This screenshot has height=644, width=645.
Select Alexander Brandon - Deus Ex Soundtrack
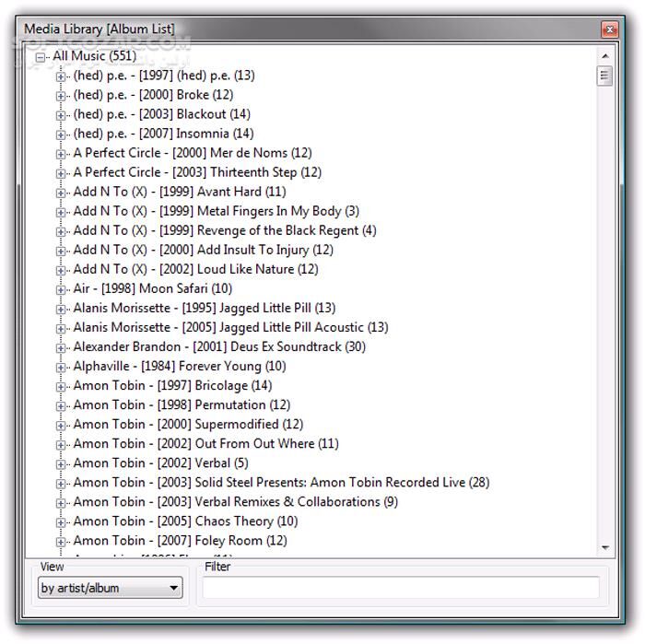coord(219,346)
